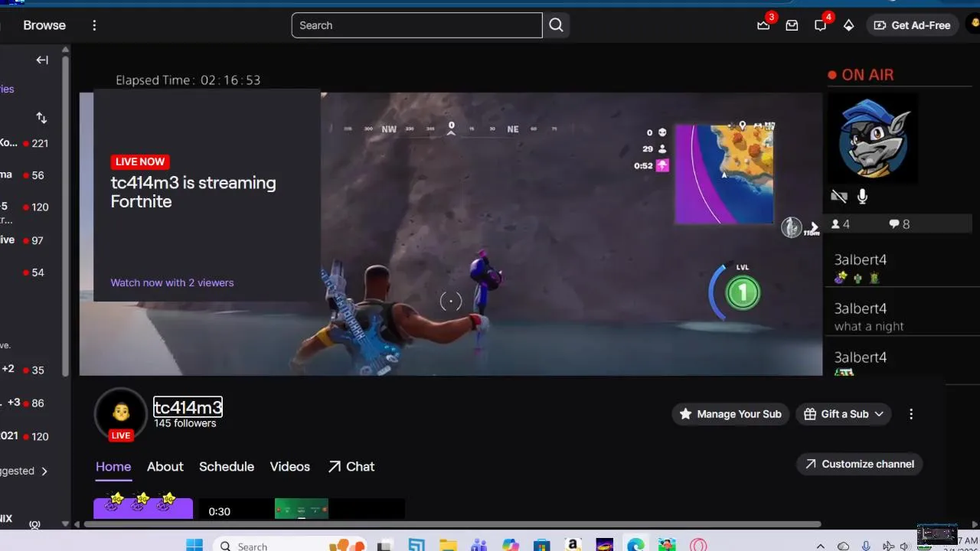Expand Gift a Sub dropdown arrow
Viewport: 980px width, 551px height.
coord(879,414)
